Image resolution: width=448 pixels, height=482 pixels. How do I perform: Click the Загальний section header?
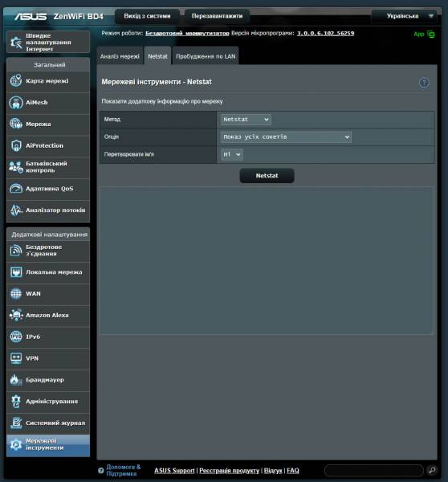[x=48, y=64]
